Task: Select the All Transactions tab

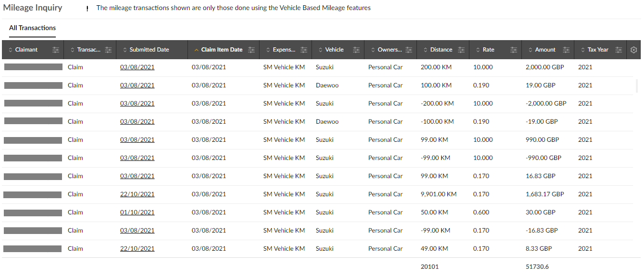Action: [x=32, y=28]
